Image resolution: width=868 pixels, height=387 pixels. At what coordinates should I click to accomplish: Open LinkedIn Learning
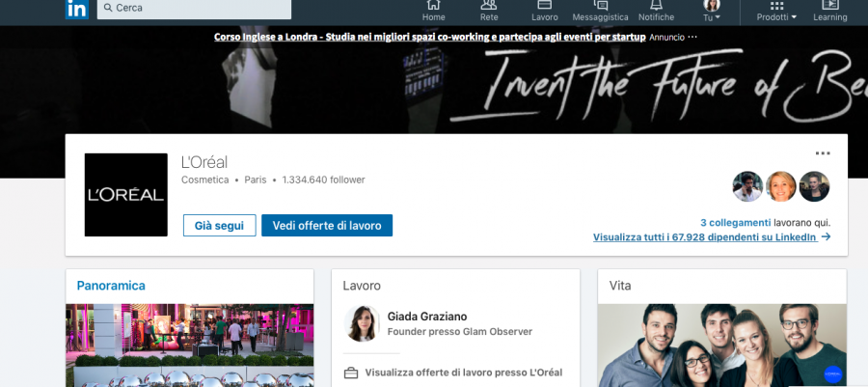click(829, 11)
